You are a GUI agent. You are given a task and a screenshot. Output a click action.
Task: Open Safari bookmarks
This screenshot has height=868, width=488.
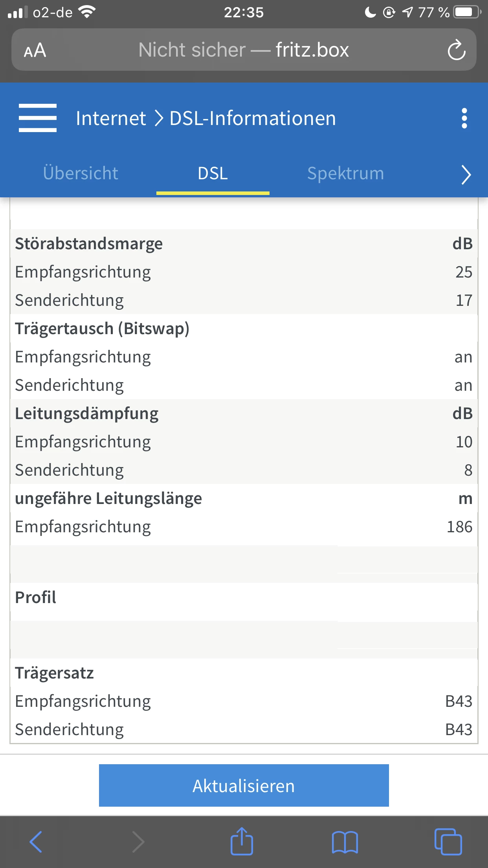[345, 842]
